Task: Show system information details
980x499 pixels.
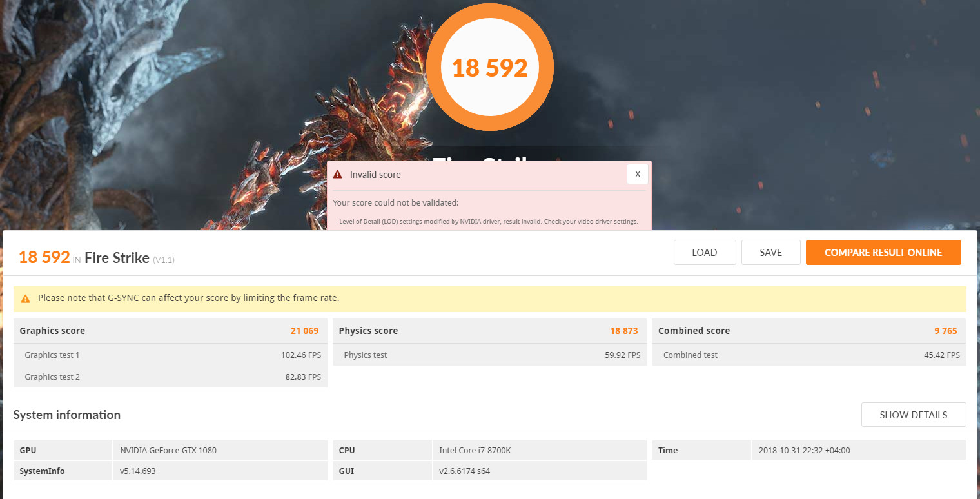Action: pyautogui.click(x=914, y=415)
